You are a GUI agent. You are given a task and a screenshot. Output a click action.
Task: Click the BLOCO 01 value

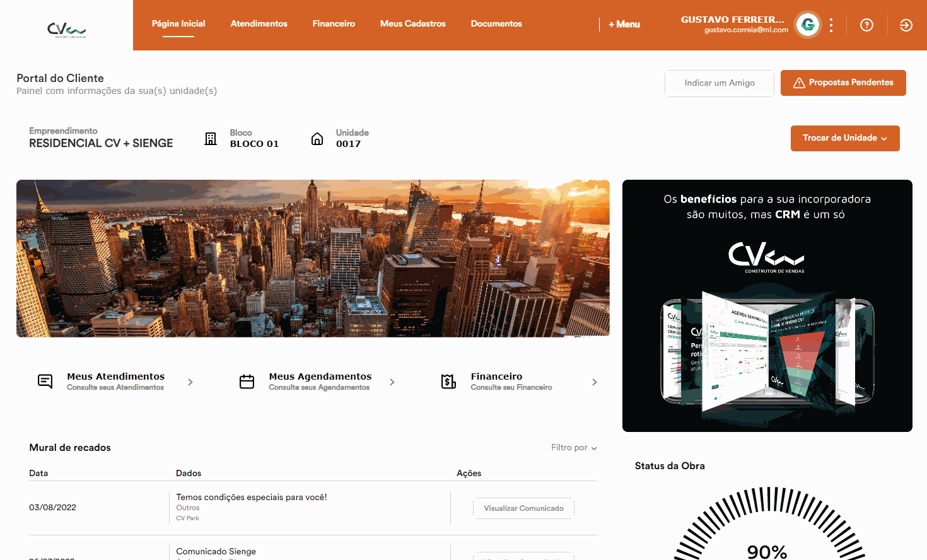pos(254,144)
